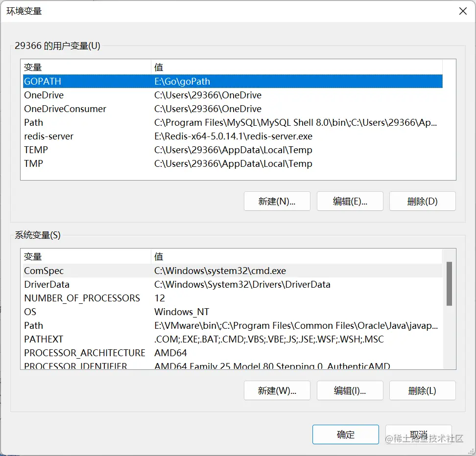Select the user Path variable with MySQL Shell
The height and width of the screenshot is (456, 476).
pyautogui.click(x=233, y=122)
